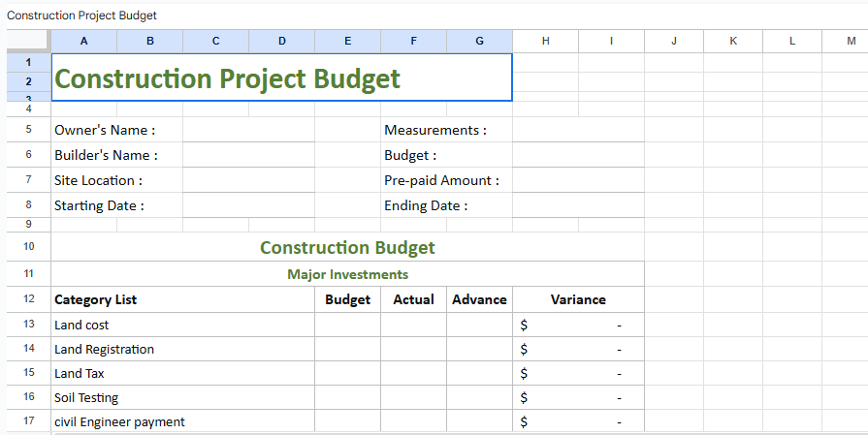This screenshot has width=868, height=435.
Task: Click empty field beside "Owner's Name :"
Action: [x=248, y=130]
